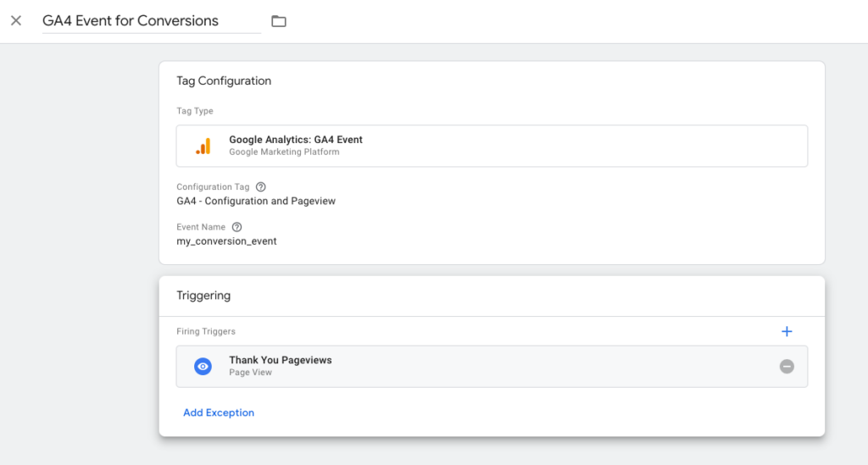Click the 'Page View' trigger type subtitle
Viewport: 868px width, 465px height.
[250, 373]
